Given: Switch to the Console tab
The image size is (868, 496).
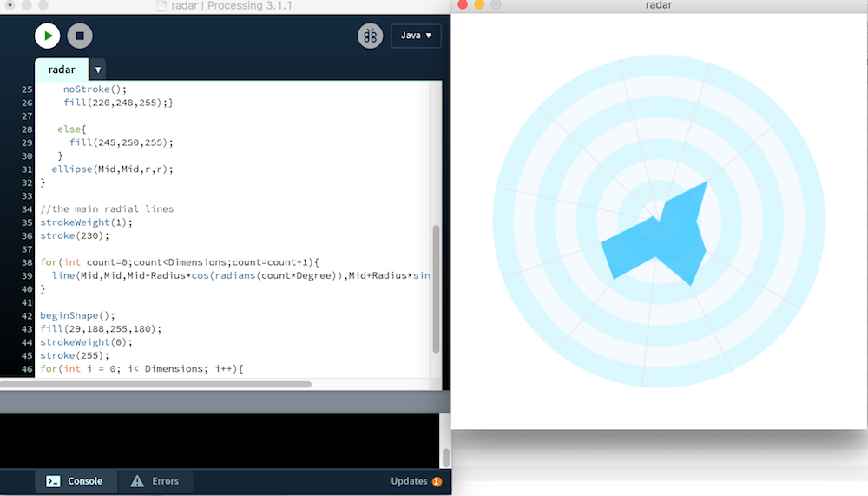Looking at the screenshot, I should tap(76, 481).
